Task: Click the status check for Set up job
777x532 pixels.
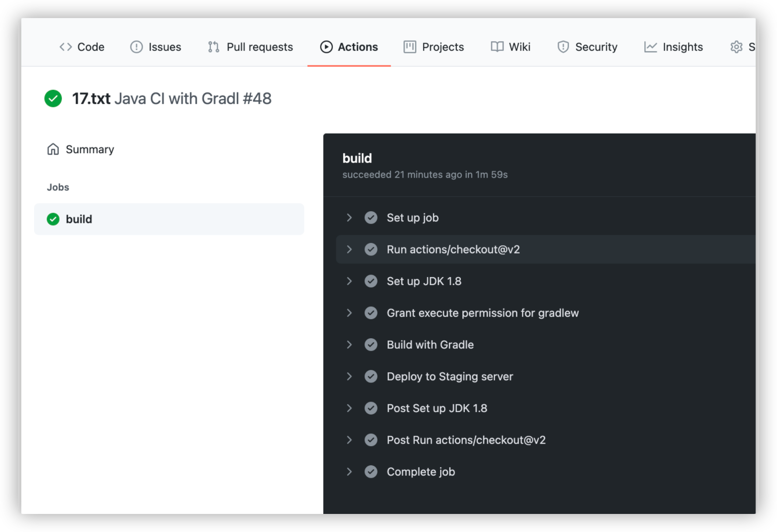Action: click(x=371, y=217)
